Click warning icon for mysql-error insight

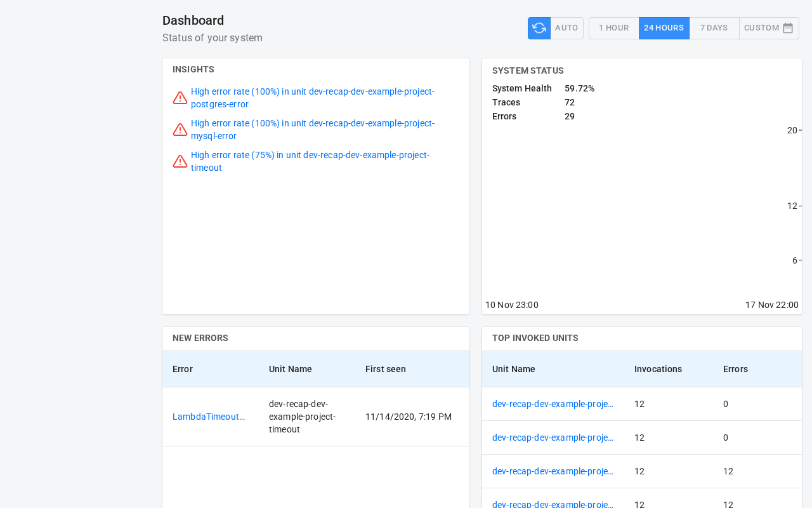[180, 130]
